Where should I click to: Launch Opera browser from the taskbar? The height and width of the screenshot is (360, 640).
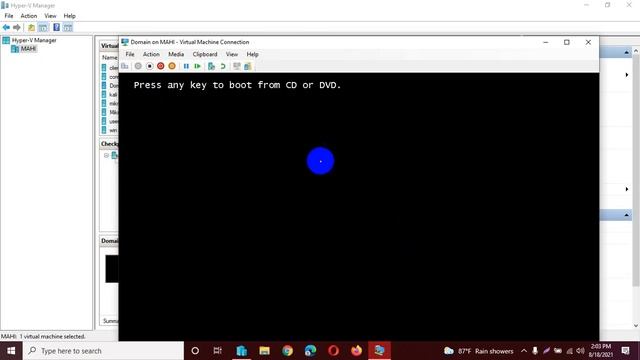coord(333,351)
